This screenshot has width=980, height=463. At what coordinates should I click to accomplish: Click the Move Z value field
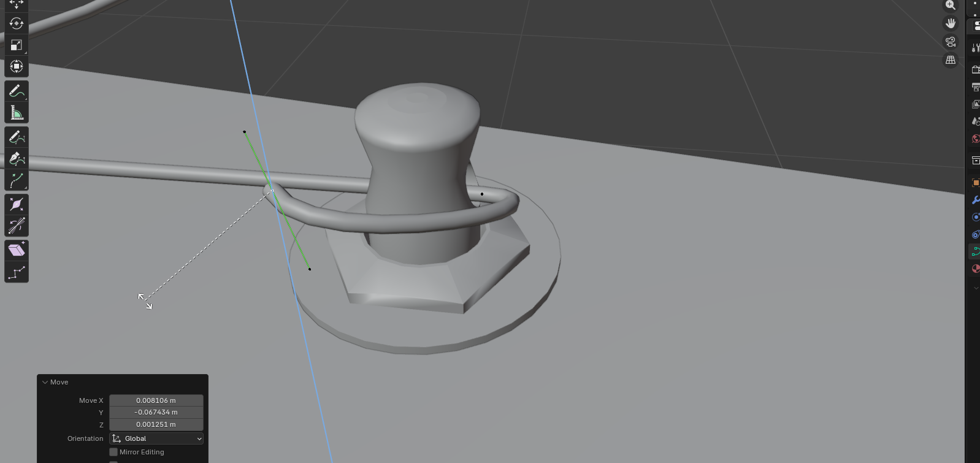coord(156,424)
